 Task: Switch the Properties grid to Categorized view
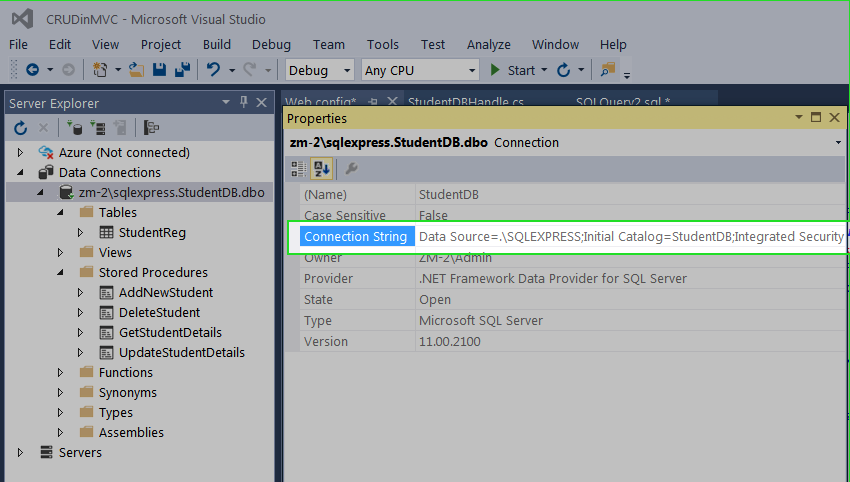[x=299, y=169]
